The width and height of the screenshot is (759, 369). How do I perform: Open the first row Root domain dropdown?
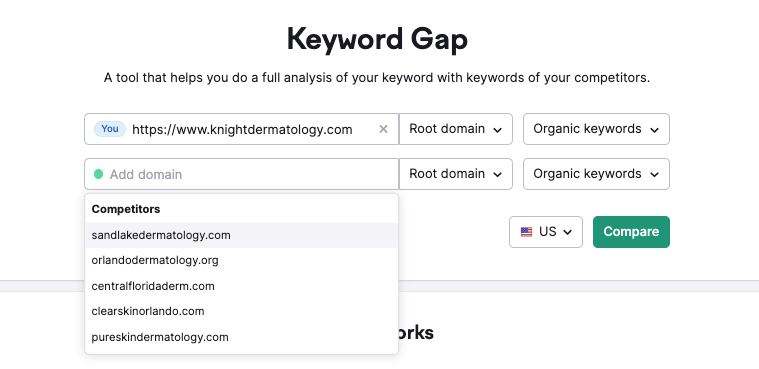click(x=455, y=129)
